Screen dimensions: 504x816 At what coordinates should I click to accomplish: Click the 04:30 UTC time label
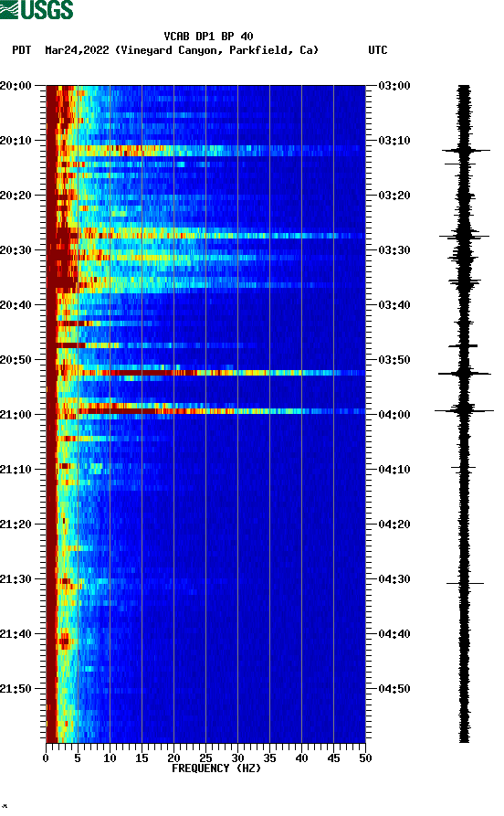click(394, 578)
